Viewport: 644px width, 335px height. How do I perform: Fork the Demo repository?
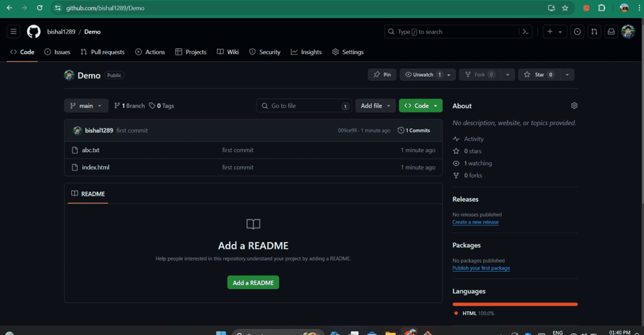[480, 75]
